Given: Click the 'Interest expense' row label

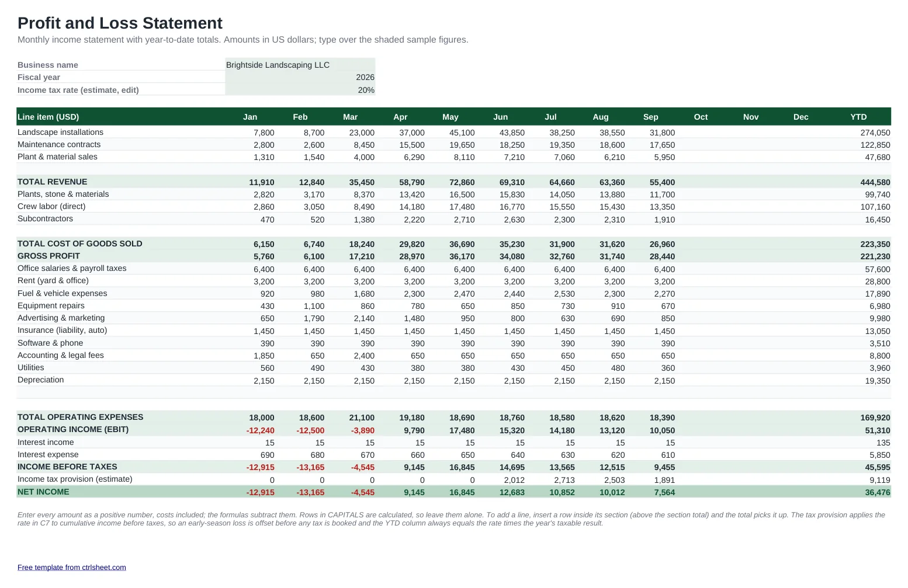Looking at the screenshot, I should (48, 454).
